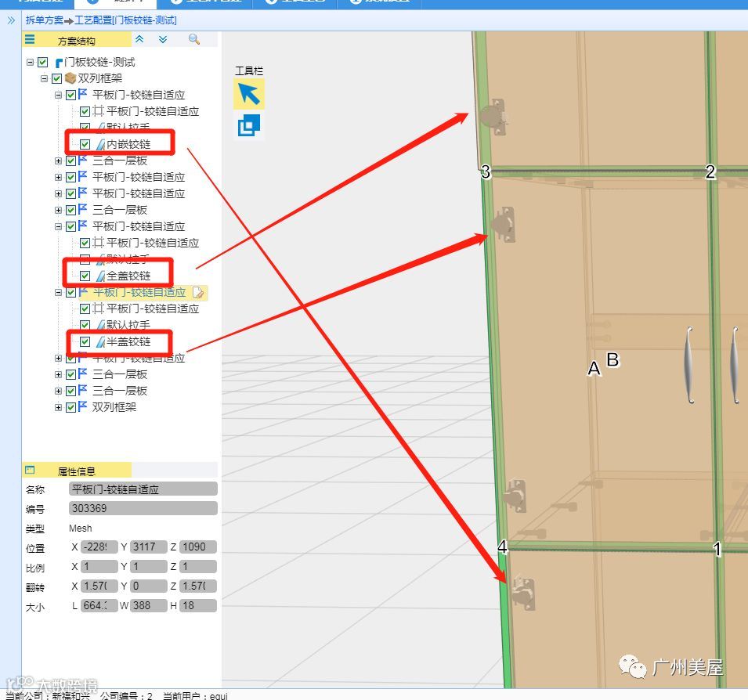Click the 属性信息 panel icon
The image size is (748, 700).
pos(30,470)
